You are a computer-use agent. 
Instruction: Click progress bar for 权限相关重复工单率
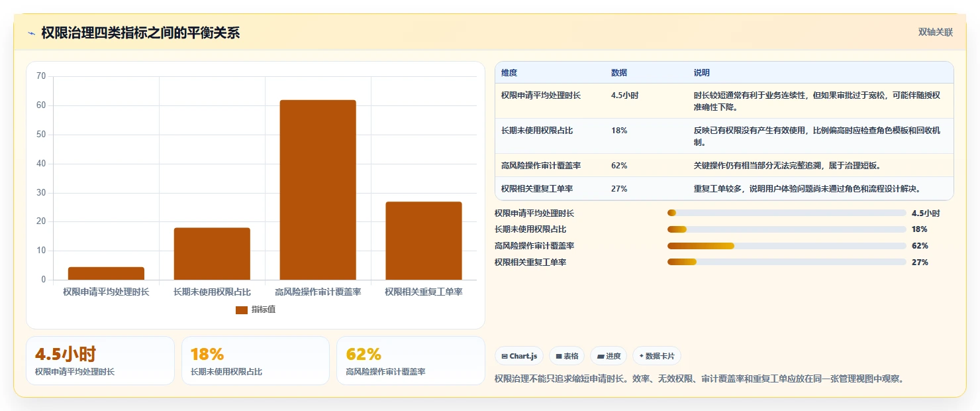tap(787, 262)
